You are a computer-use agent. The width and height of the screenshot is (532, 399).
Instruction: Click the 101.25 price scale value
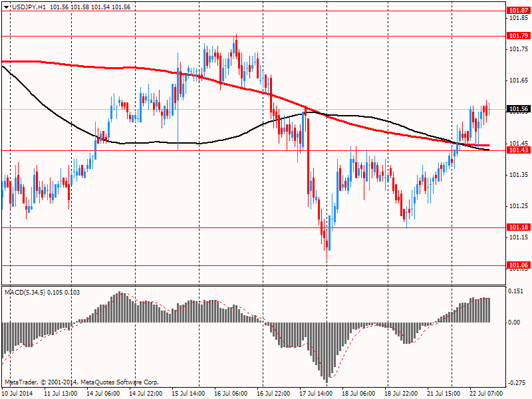click(519, 206)
